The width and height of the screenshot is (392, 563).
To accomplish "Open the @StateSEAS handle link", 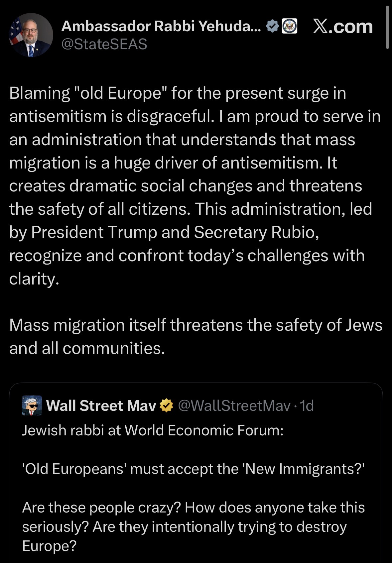I will (x=104, y=44).
